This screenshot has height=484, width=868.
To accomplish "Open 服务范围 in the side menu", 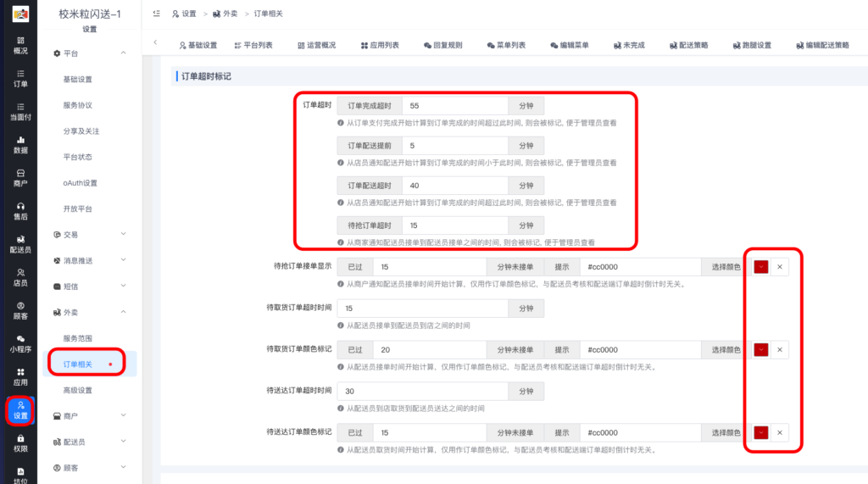I will (77, 338).
